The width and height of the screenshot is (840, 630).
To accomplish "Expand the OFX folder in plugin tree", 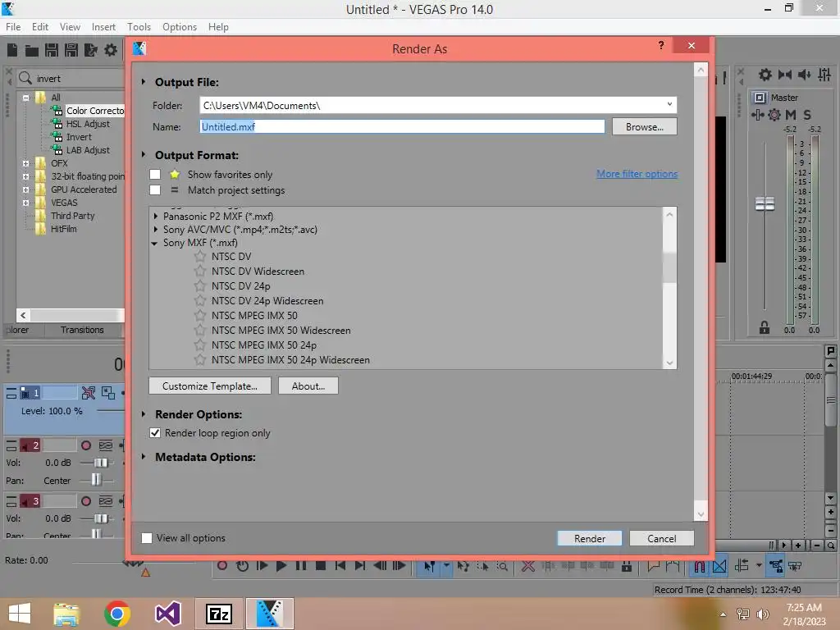I will click(x=25, y=163).
